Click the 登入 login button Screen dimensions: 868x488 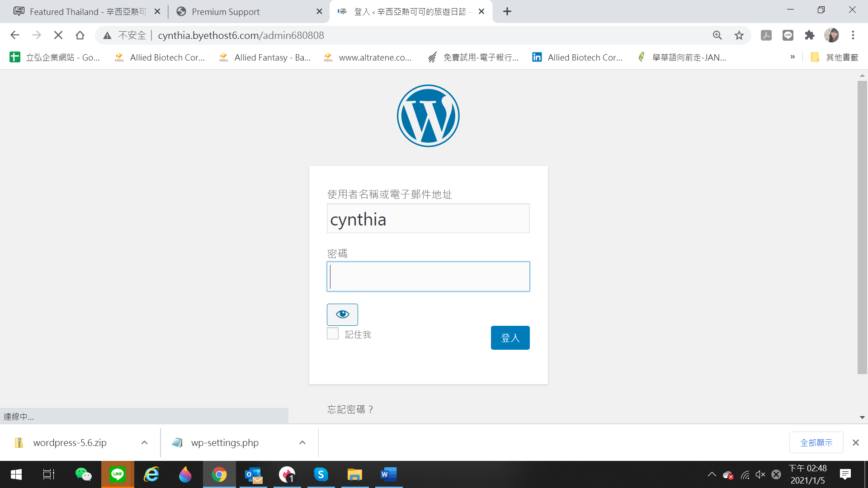[x=510, y=338]
